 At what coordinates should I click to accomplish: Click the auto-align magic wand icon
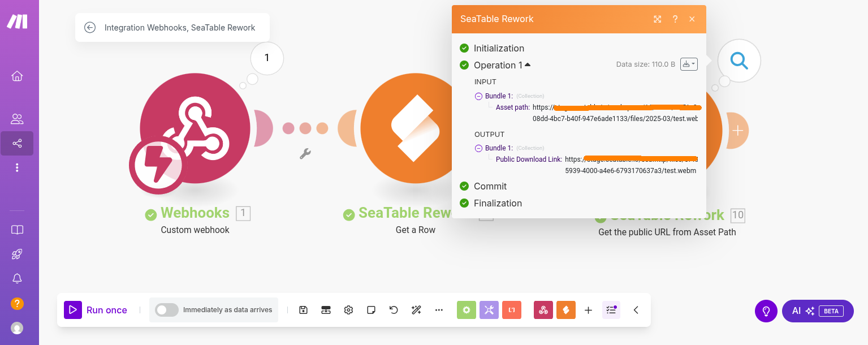coord(416,310)
